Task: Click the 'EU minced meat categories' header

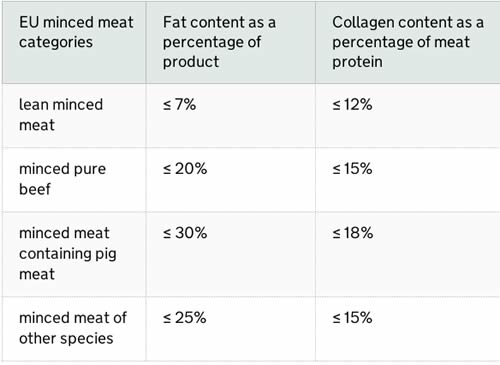Action: pyautogui.click(x=76, y=32)
